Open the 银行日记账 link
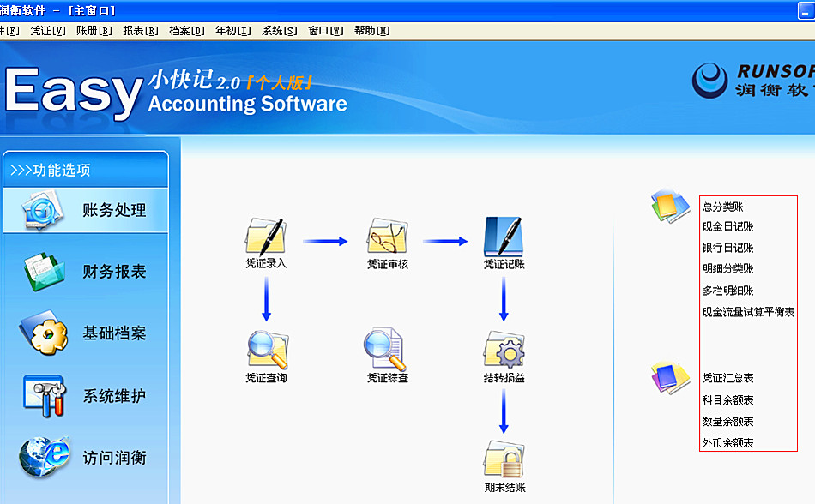 pyautogui.click(x=727, y=248)
